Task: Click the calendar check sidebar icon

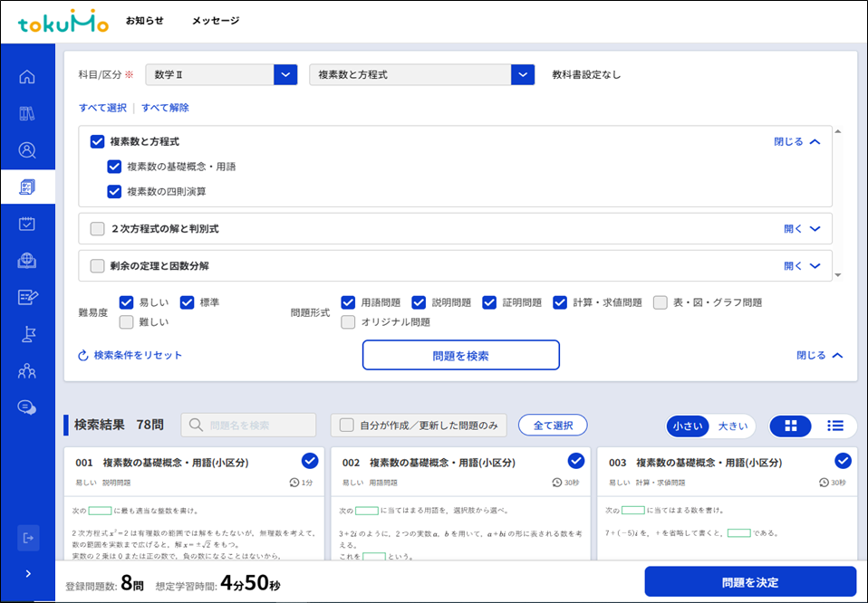Action: click(27, 224)
